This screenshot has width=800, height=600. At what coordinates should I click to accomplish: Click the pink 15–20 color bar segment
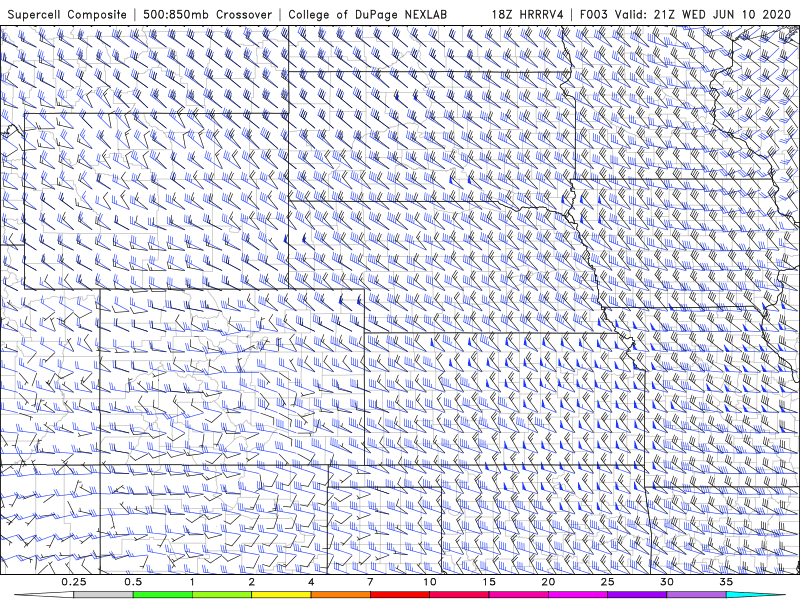pos(518,595)
